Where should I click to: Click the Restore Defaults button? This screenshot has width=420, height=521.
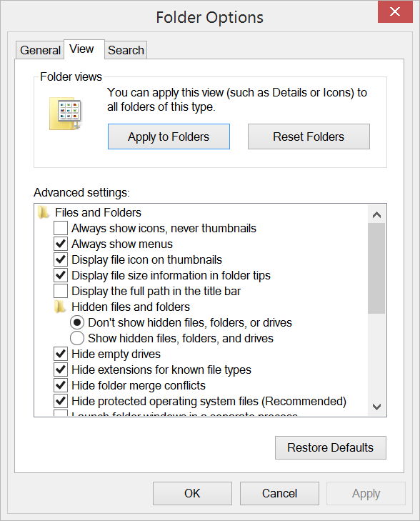tap(330, 447)
